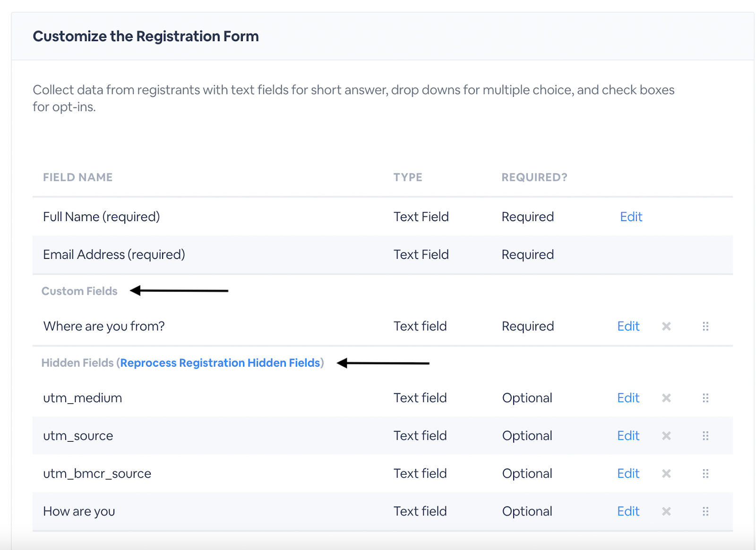Screen dimensions: 756x550
Task: Open Reprocess Registration Hidden Fields link
Action: [x=220, y=363]
